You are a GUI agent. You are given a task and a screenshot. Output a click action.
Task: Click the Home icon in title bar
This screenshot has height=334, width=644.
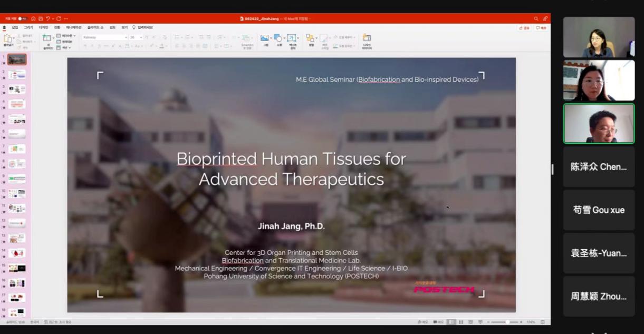tap(33, 18)
